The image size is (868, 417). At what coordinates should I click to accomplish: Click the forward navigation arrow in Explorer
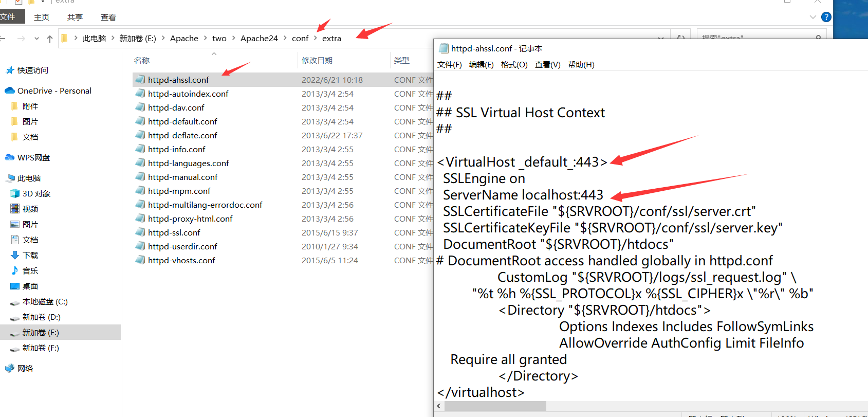[x=21, y=39]
